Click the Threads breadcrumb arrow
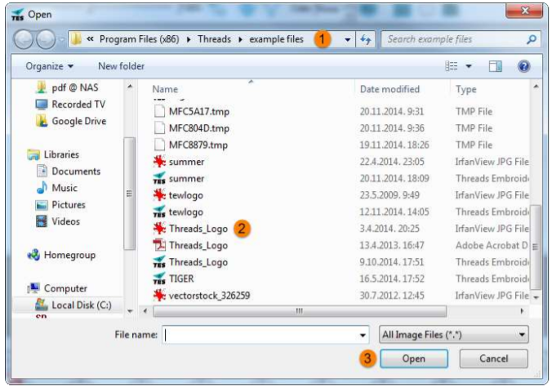This screenshot has width=556, height=392. click(x=240, y=39)
